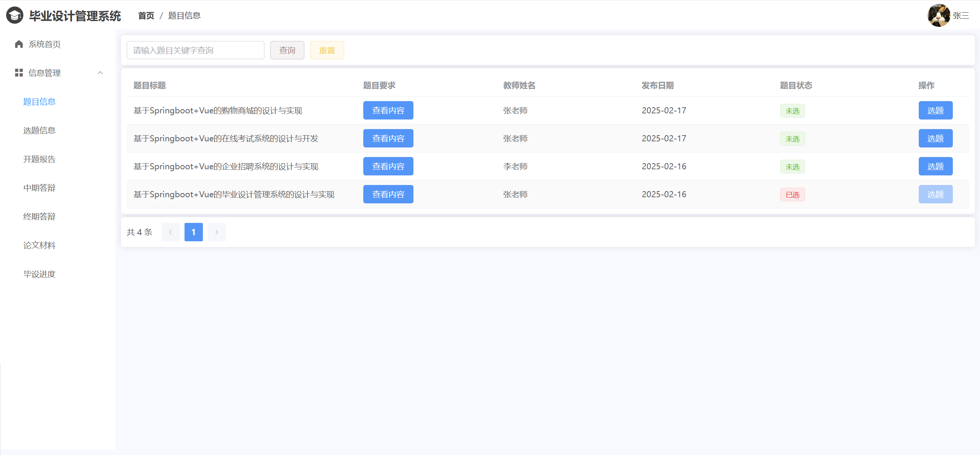Collapse the 信息管理 menu chevron

point(100,73)
